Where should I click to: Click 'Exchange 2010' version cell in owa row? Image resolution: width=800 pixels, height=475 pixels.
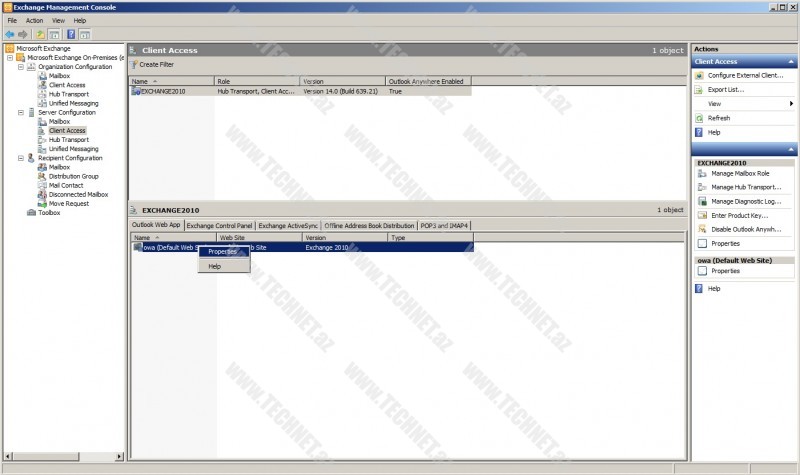point(327,247)
